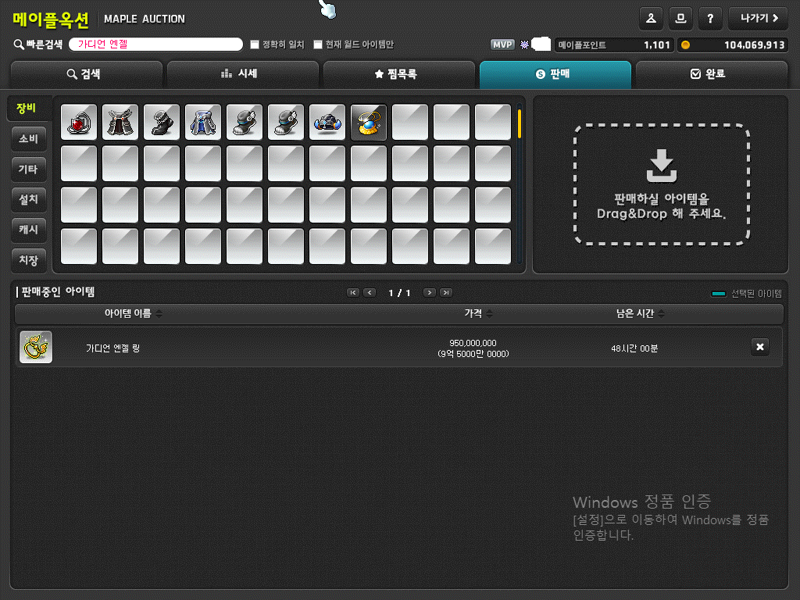The height and width of the screenshot is (600, 800).
Task: Open the storage box icon button
Action: pyautogui.click(x=681, y=18)
